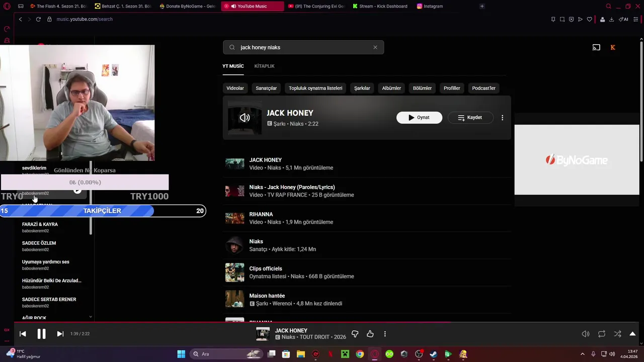Skip to the previous track
The image size is (644, 362).
(23, 334)
